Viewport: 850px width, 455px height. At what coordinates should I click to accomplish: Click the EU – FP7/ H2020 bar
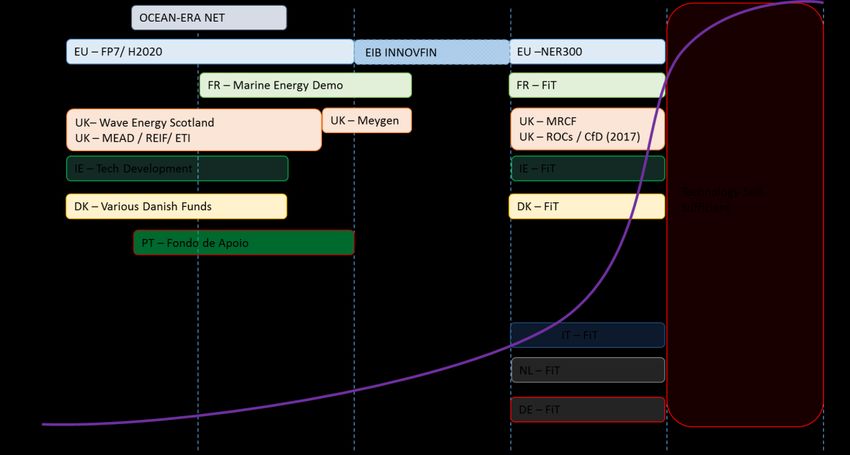click(x=210, y=52)
